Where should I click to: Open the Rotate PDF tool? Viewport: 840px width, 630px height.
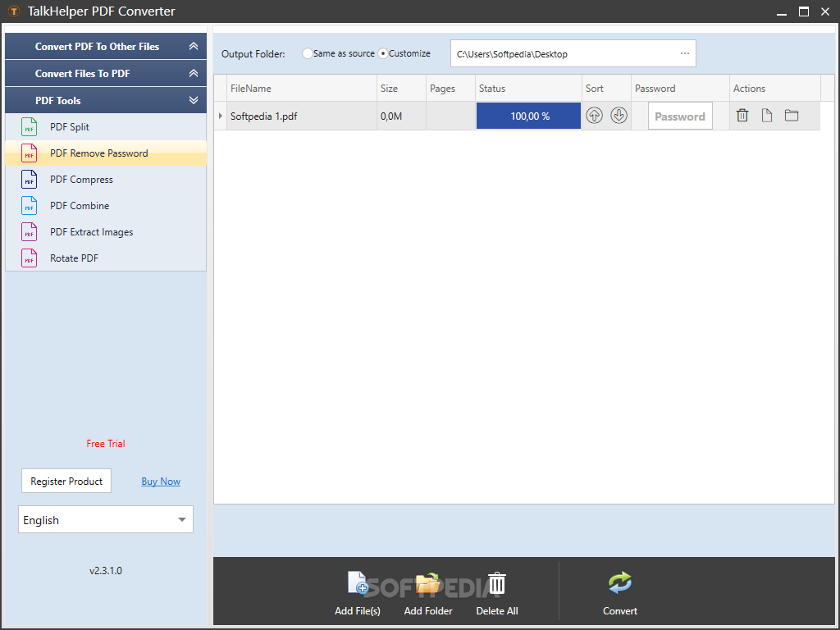coord(106,258)
